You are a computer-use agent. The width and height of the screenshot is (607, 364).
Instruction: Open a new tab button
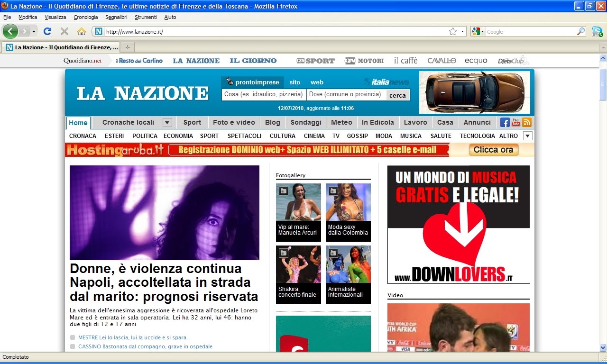[127, 47]
